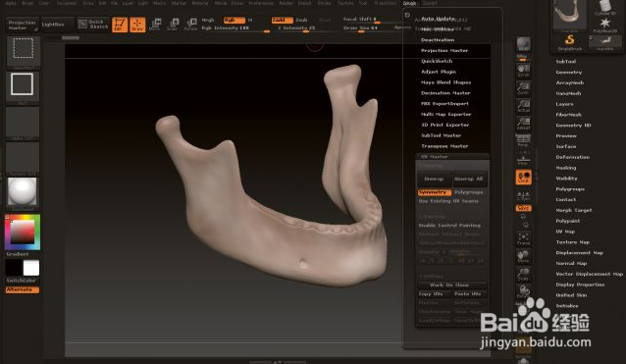Expand the UV Map section

point(565,232)
